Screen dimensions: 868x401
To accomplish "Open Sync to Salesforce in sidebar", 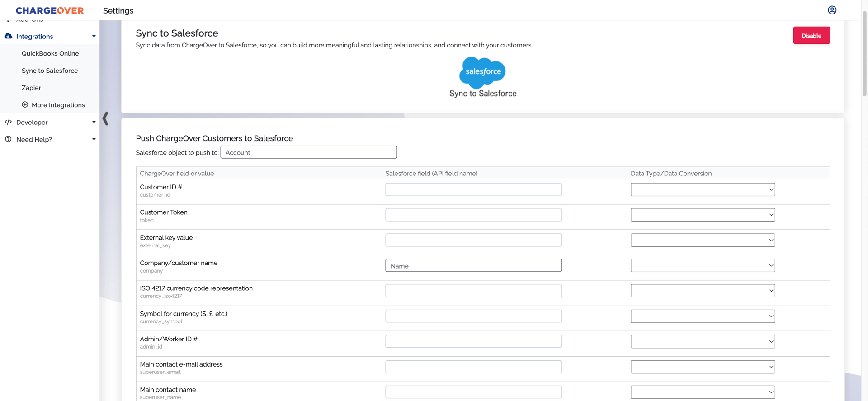I will point(50,71).
